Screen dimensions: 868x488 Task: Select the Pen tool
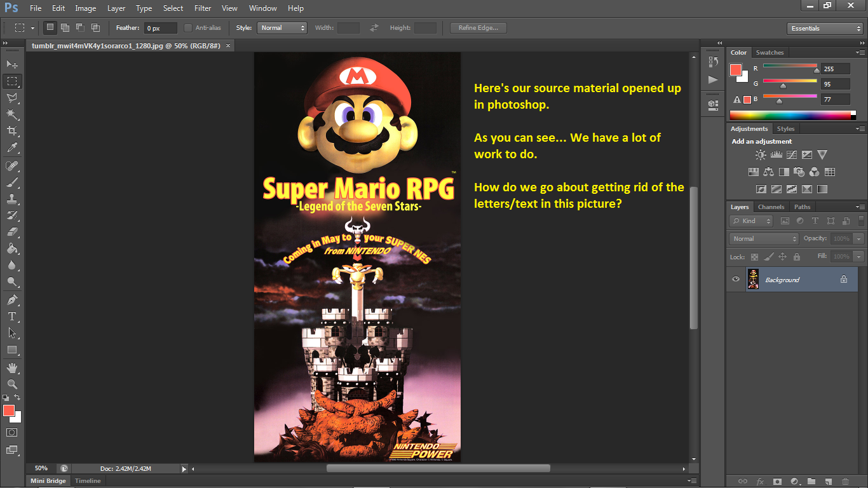click(x=12, y=300)
